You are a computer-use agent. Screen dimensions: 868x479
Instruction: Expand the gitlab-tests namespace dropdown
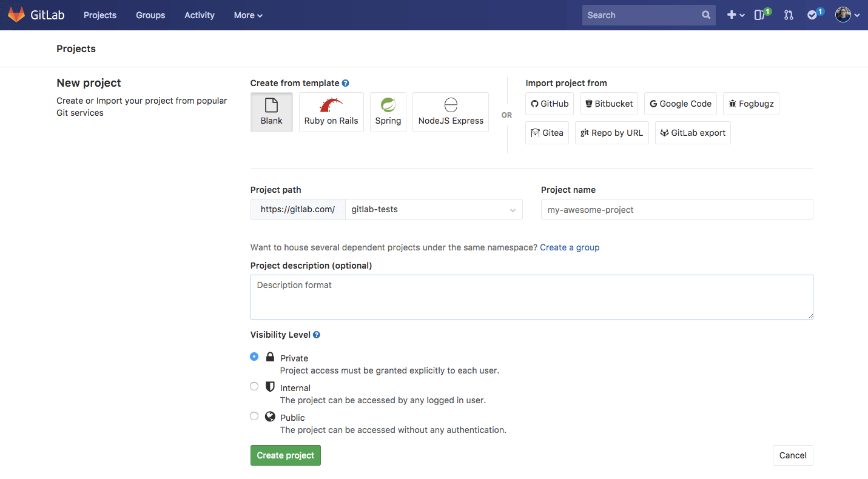click(434, 209)
